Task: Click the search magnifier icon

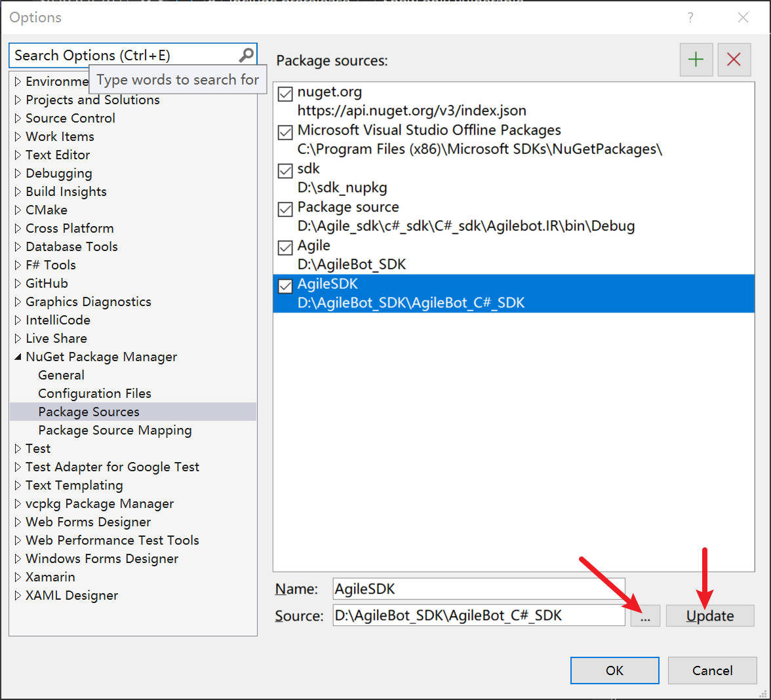Action: click(x=246, y=55)
